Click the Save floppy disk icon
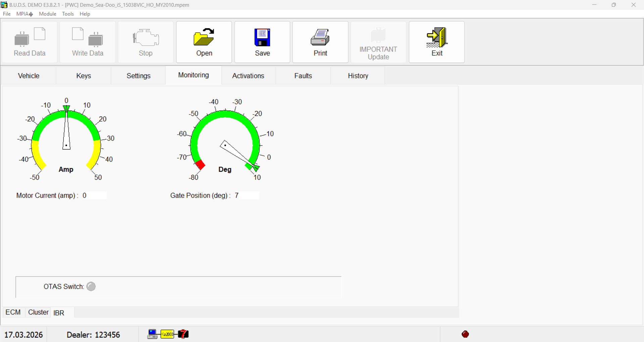The image size is (644, 342). coord(262,37)
